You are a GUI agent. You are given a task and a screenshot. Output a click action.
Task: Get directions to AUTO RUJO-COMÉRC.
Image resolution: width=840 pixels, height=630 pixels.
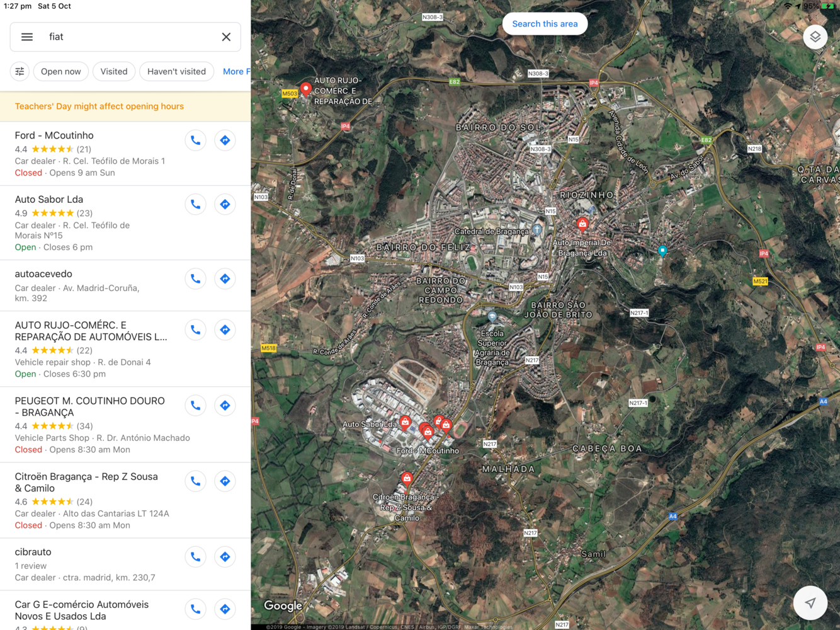coord(225,329)
